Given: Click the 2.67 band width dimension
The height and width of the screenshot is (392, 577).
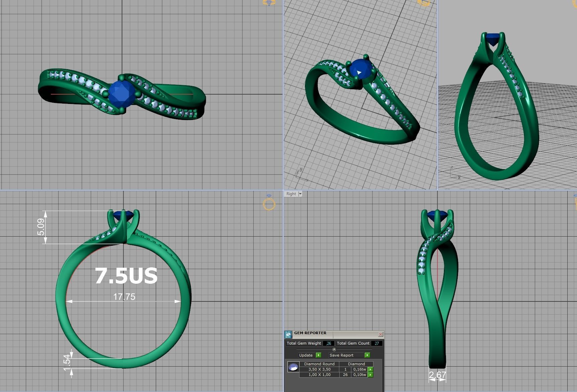Looking at the screenshot, I should (x=437, y=375).
